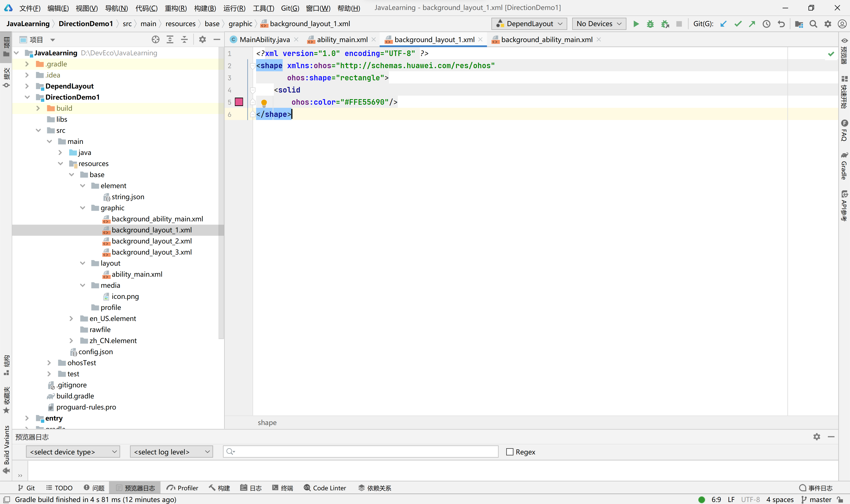Collapse all in project tree
Screen dimensions: 850x504
point(184,40)
